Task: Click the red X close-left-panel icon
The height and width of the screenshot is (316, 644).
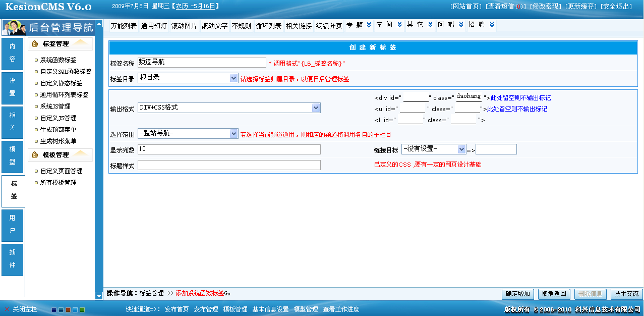Action: tap(7, 309)
